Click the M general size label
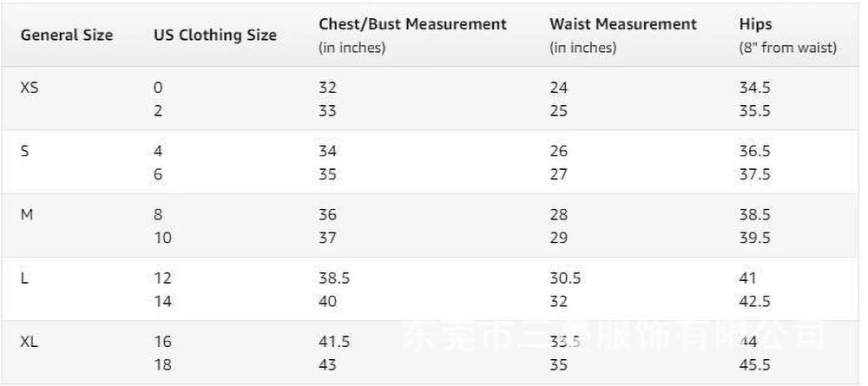This screenshot has height=386, width=868. coord(27,214)
